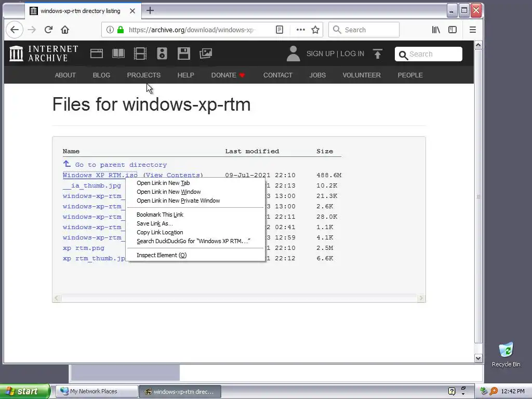Image resolution: width=532 pixels, height=399 pixels.
Task: Click the 488.6M size value
Action: pyautogui.click(x=329, y=175)
